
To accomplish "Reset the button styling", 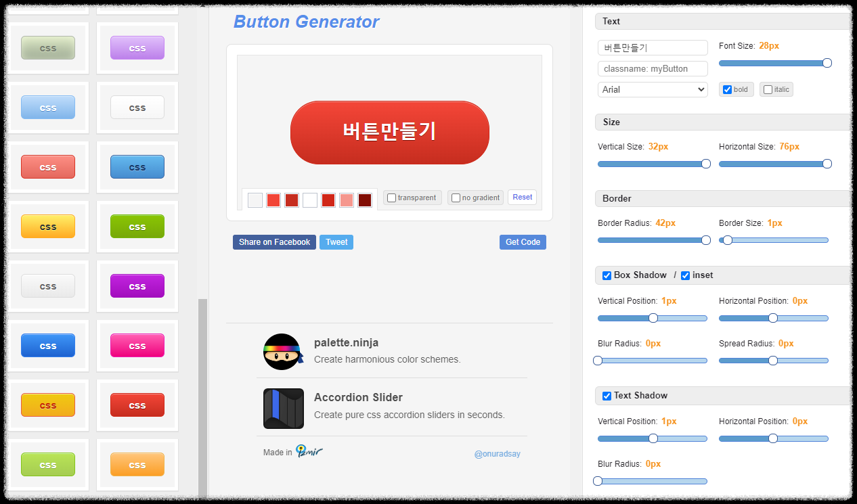I will pyautogui.click(x=521, y=197).
